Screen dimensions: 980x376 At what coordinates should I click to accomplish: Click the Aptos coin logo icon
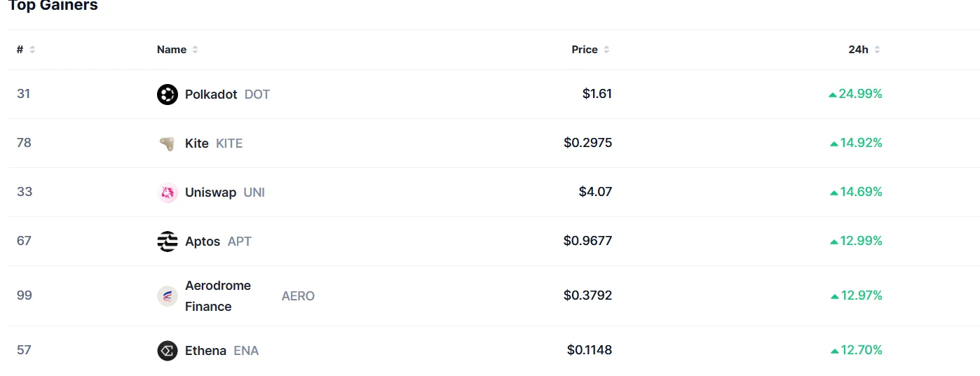[x=168, y=242]
